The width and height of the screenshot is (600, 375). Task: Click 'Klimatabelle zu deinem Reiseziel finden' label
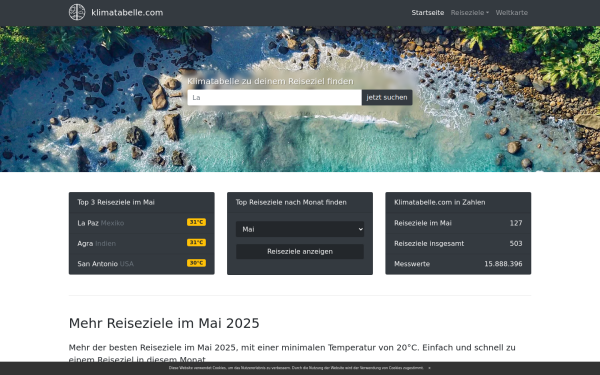point(271,81)
